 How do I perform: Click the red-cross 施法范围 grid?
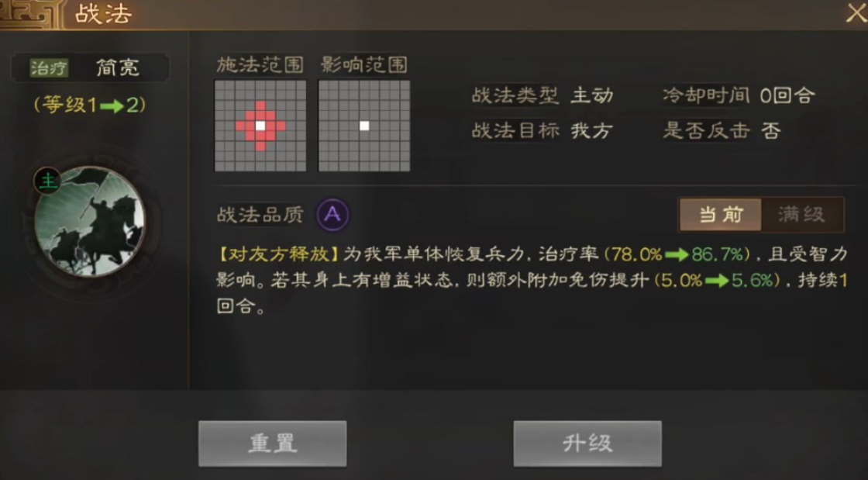point(260,126)
